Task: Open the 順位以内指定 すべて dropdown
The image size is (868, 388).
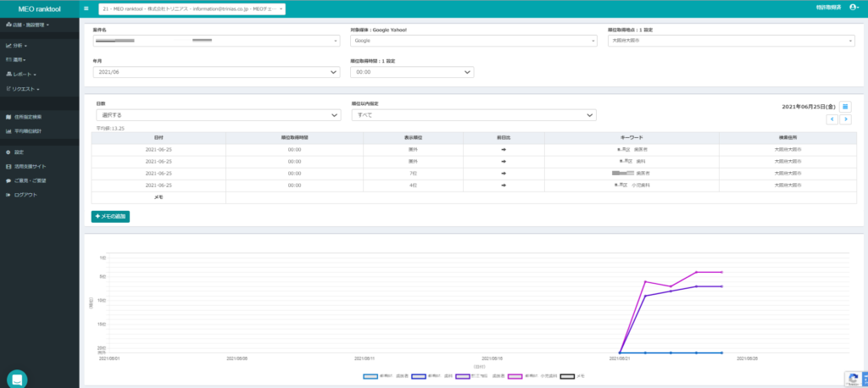Action: pos(474,115)
